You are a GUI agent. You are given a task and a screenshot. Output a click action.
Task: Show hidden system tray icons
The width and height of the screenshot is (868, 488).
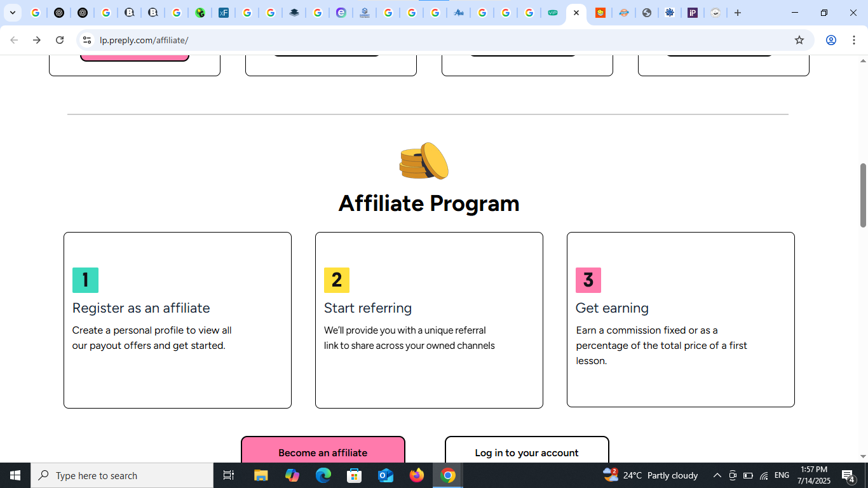tap(717, 475)
